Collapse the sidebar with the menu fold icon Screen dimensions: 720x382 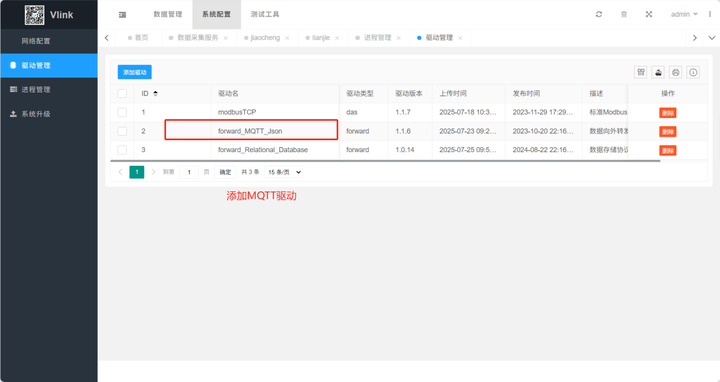click(x=122, y=15)
